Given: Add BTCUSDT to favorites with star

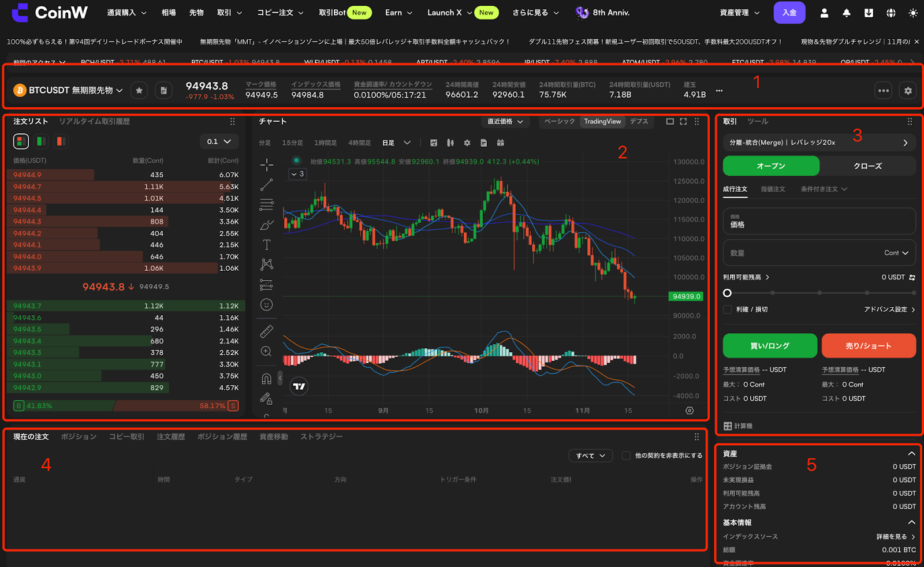Looking at the screenshot, I should coord(139,91).
